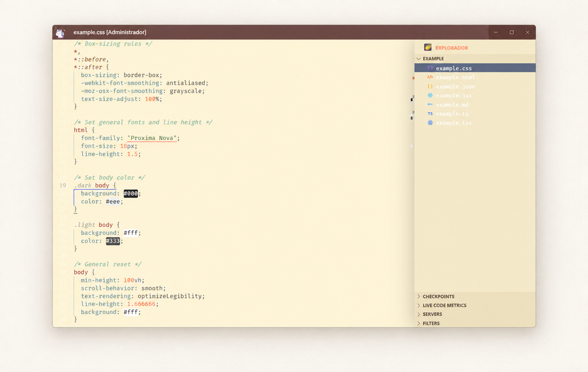The image size is (588, 372).
Task: Click "-moz-osx-font-smoothing: grayscale;" line
Action: [143, 91]
